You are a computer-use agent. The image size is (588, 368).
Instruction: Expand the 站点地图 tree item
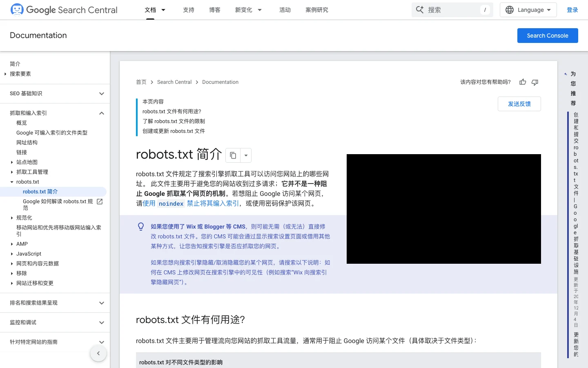pyautogui.click(x=12, y=162)
